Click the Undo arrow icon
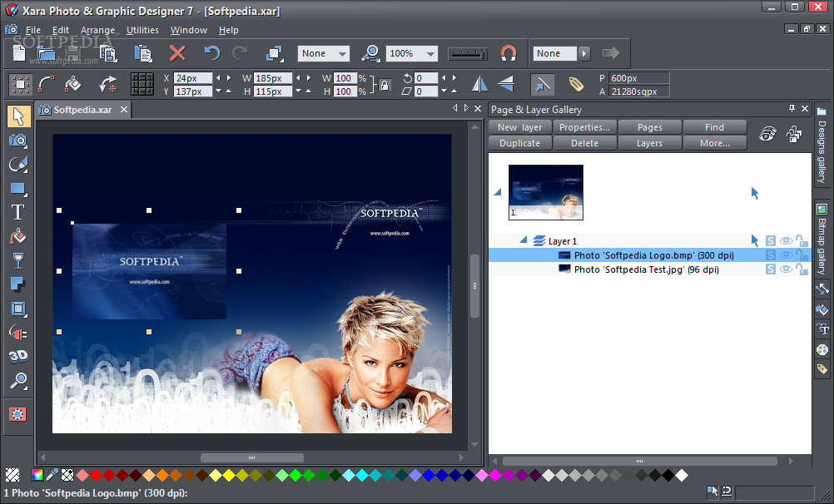Image resolution: width=834 pixels, height=504 pixels. point(211,53)
